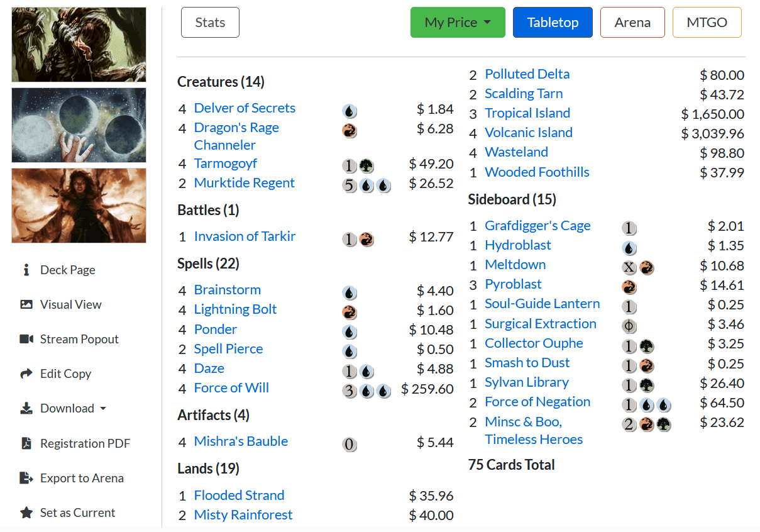Click the export file icon for Export to Arena

[26, 478]
